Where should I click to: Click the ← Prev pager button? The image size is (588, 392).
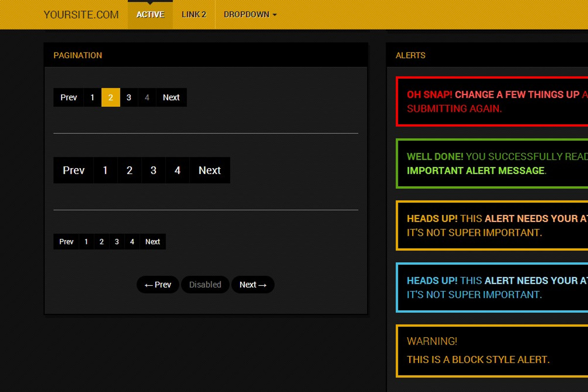[157, 284]
